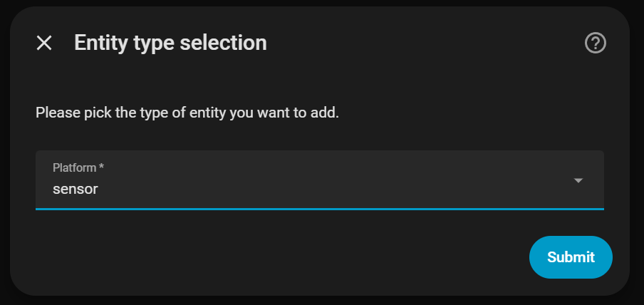Screen dimensions: 644x305
Task: Click the required asterisk Platform label
Action: click(x=78, y=167)
